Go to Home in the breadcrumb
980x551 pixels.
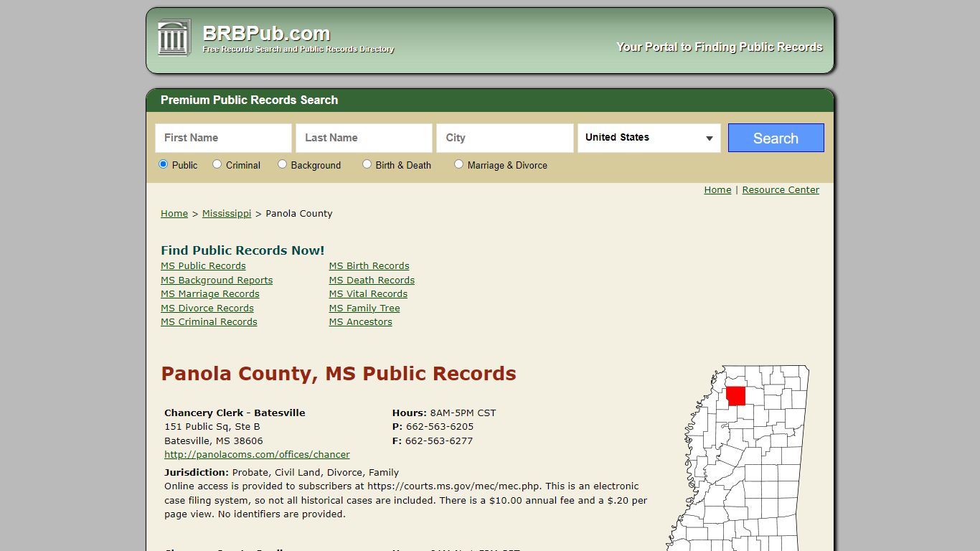click(174, 214)
